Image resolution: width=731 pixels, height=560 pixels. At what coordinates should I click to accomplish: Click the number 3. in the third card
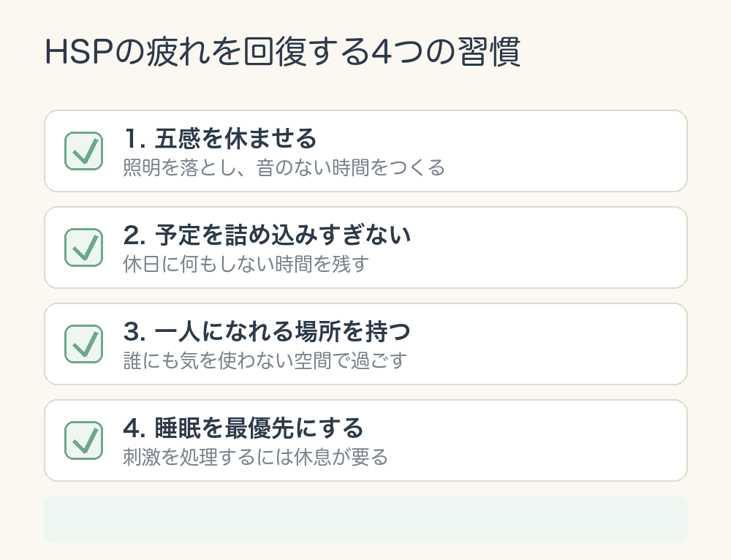point(135,331)
